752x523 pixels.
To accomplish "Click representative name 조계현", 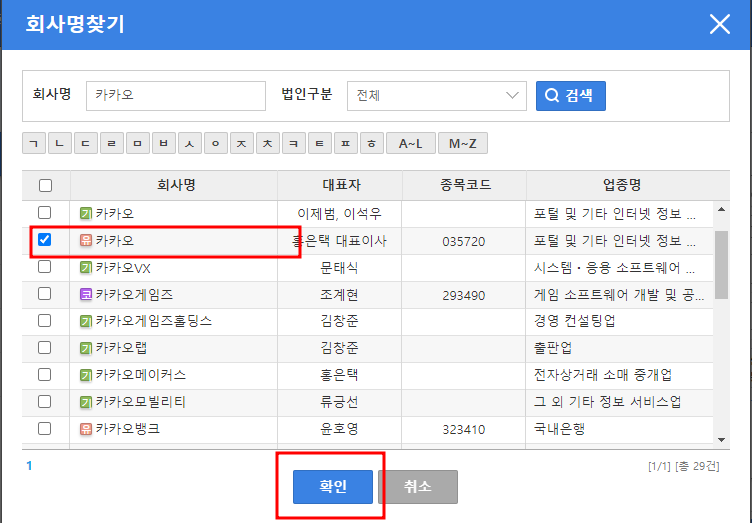I will coord(339,294).
